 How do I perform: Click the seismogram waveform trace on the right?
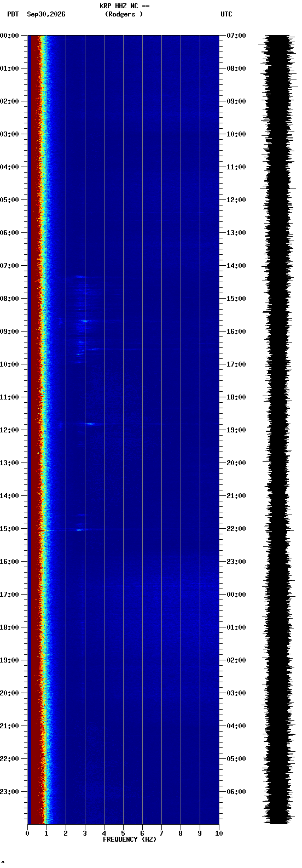tap(280, 430)
